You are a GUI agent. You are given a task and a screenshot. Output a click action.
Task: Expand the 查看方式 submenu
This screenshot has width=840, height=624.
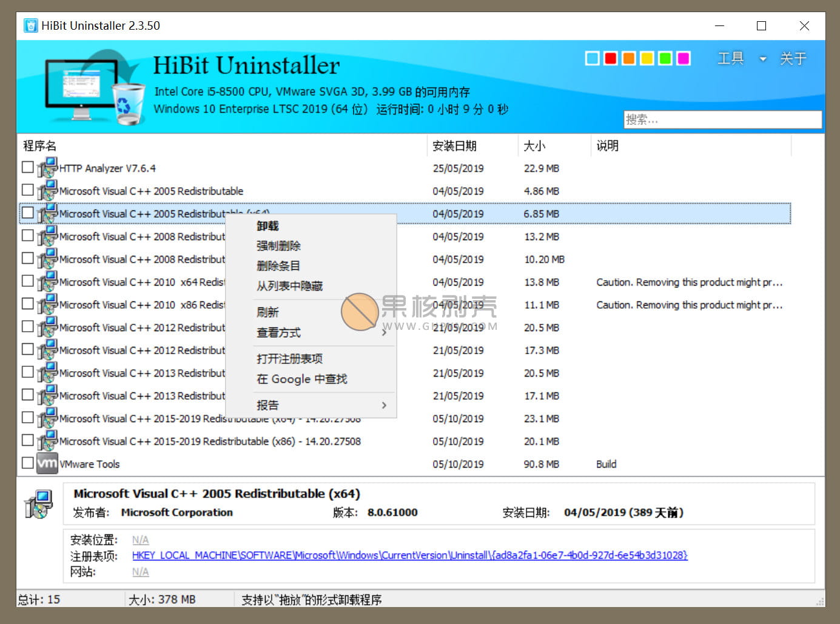tap(279, 332)
